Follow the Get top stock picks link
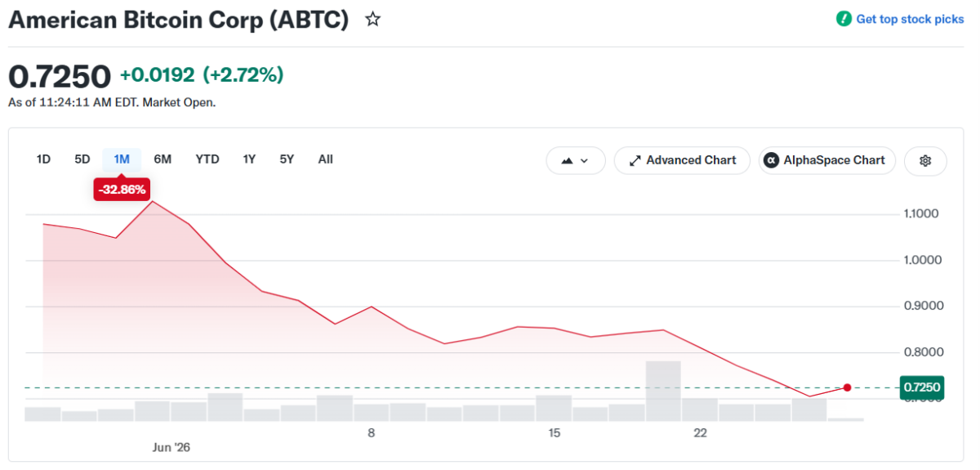Viewport: 980px width, 470px height. [910, 19]
